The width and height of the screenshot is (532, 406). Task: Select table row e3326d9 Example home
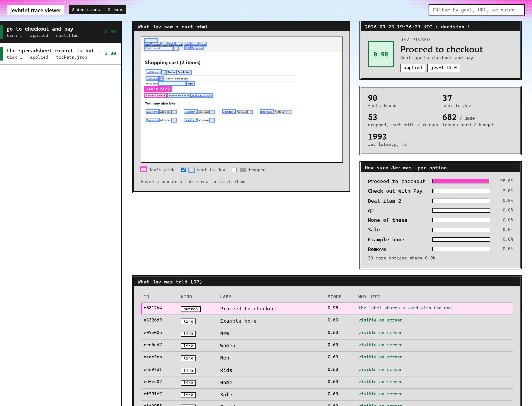pyautogui.click(x=327, y=321)
